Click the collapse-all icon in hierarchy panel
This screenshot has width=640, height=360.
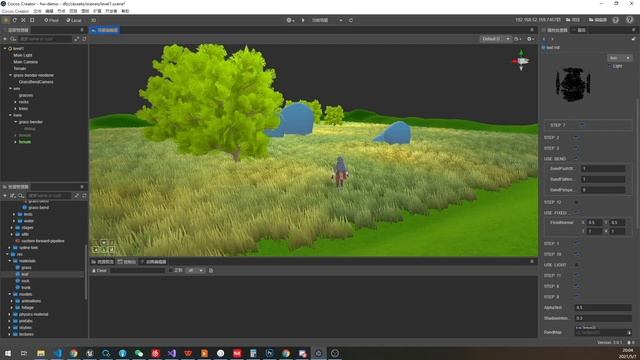click(x=76, y=39)
